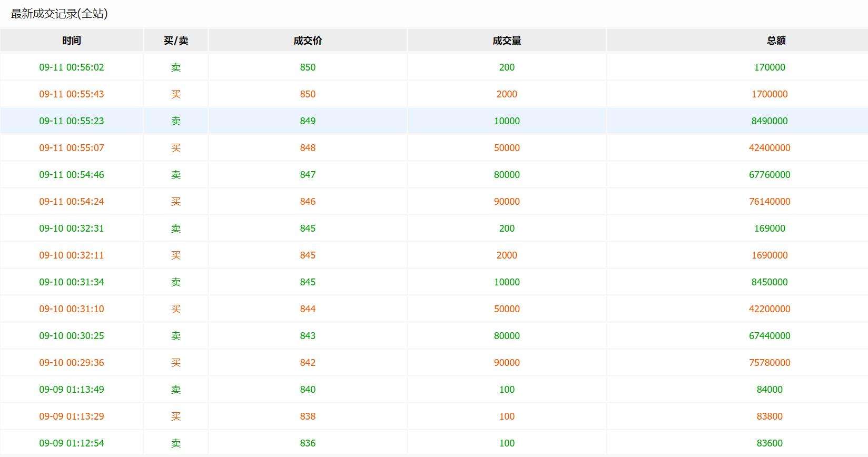The image size is (868, 457).
Task: Click the price 844 cell
Action: coord(308,309)
